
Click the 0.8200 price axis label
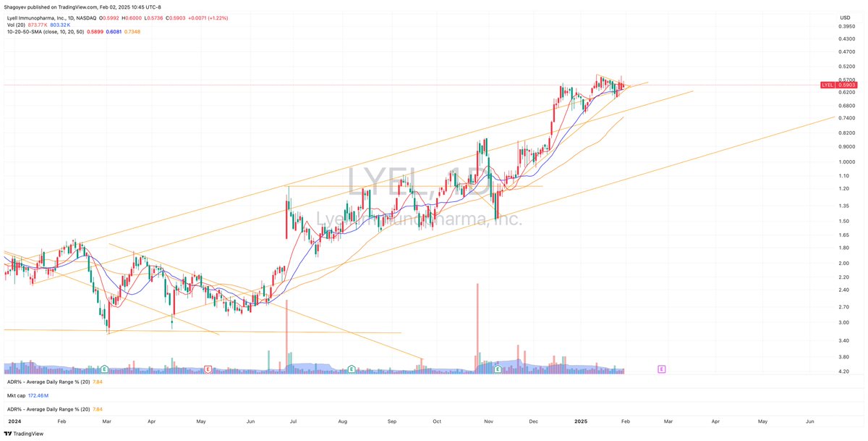(x=847, y=133)
